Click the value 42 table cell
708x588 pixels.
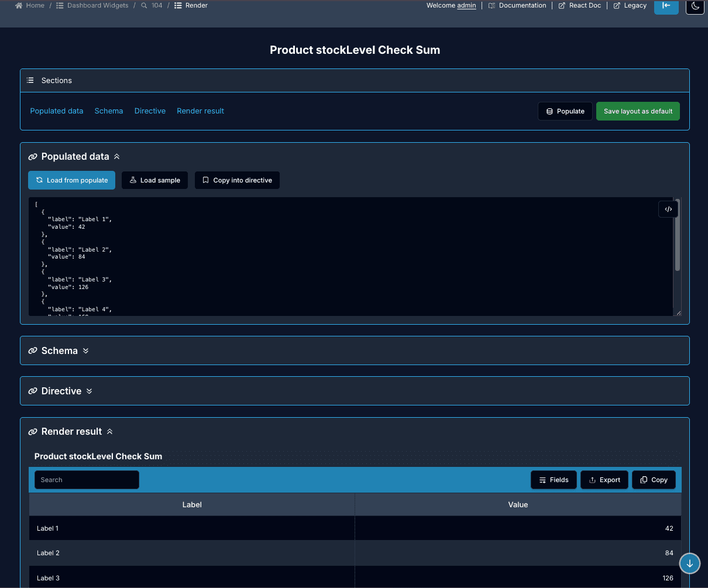click(518, 528)
